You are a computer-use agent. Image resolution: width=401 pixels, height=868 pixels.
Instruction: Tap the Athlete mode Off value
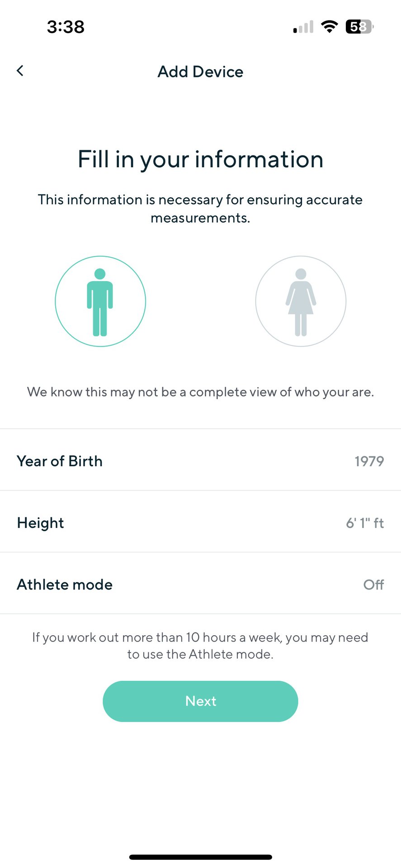[x=373, y=585]
